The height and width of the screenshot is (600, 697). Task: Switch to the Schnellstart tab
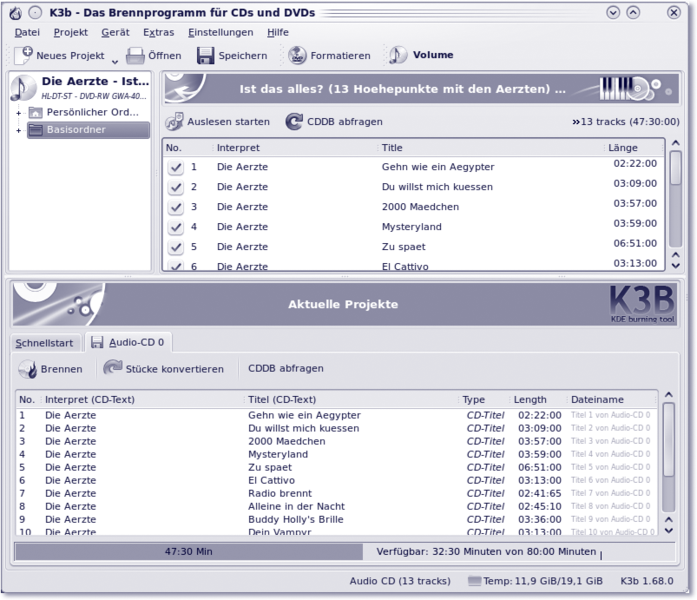(x=45, y=343)
